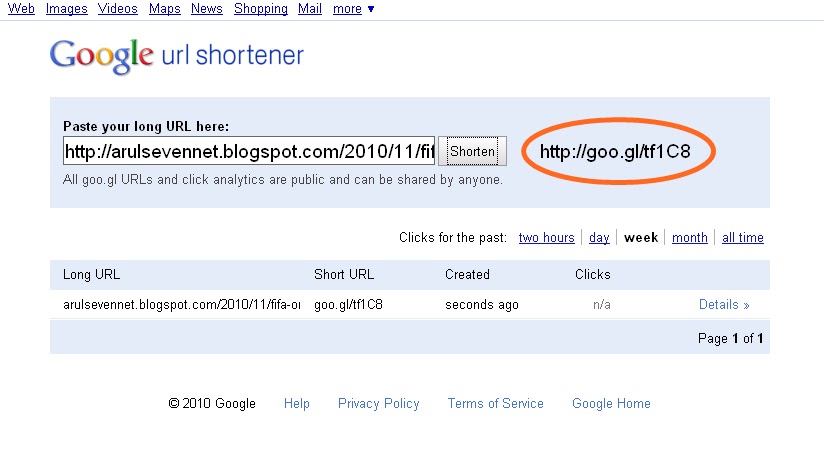
Task: Focus the long URL input field
Action: (249, 151)
